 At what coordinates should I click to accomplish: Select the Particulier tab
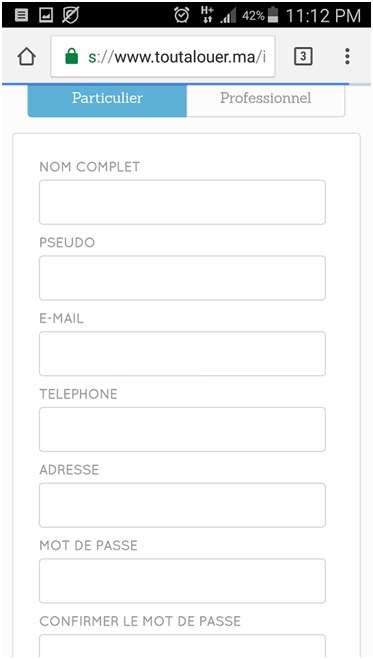pyautogui.click(x=107, y=99)
